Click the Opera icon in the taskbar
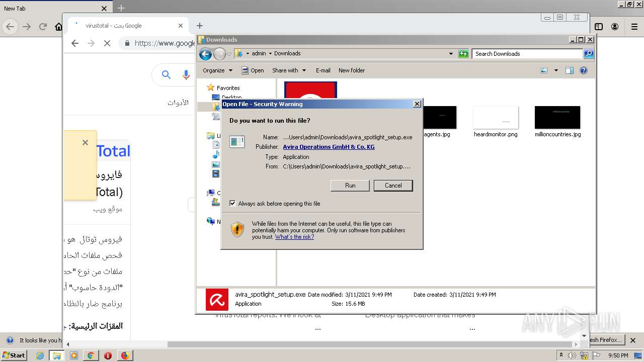Viewport: 644px width, 362px height. click(108, 355)
